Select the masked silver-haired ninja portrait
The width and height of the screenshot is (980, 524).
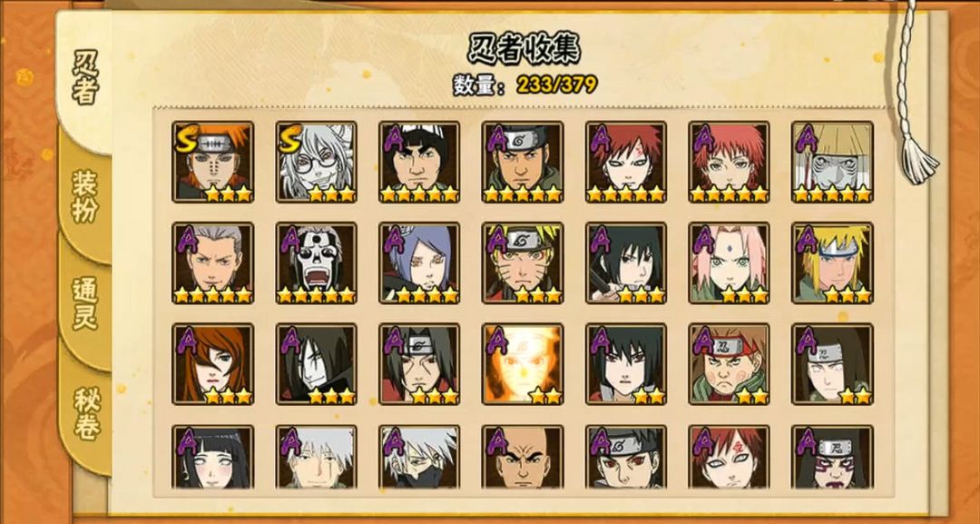coord(419,457)
